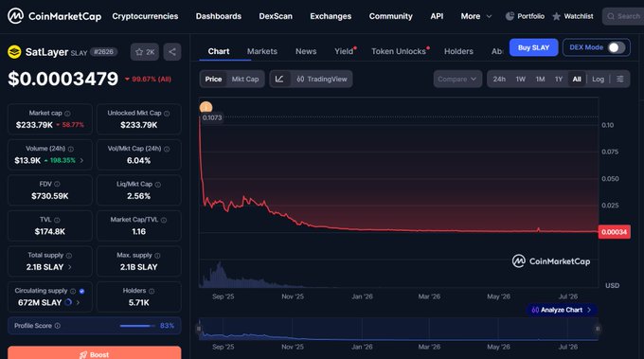
Task: Select the line chart type icon
Action: tap(279, 79)
